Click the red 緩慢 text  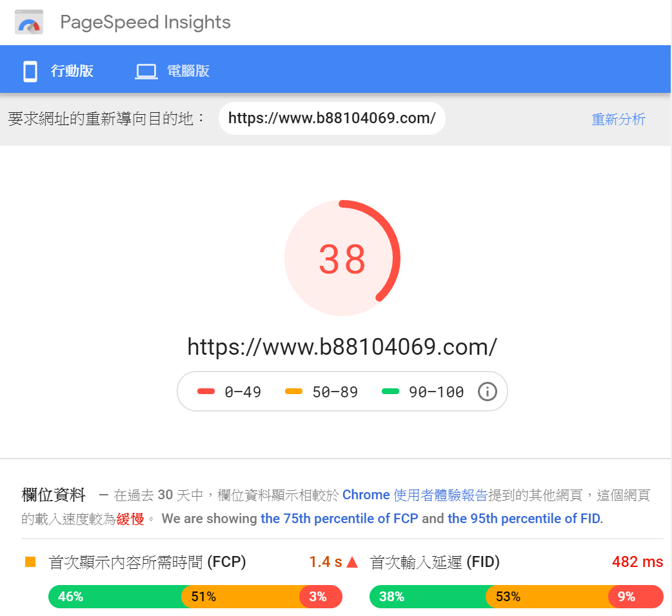tap(130, 519)
